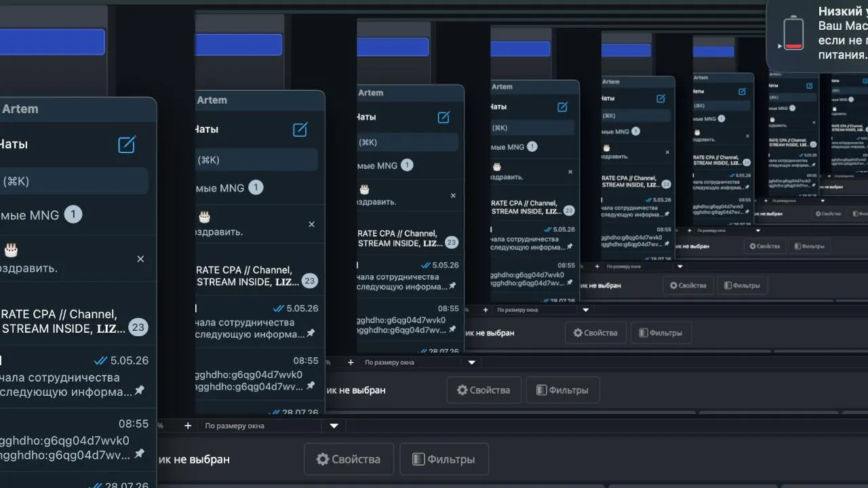Dismiss the birthday suggestion in second-largest chat list
The image size is (868, 488).
[x=311, y=224]
